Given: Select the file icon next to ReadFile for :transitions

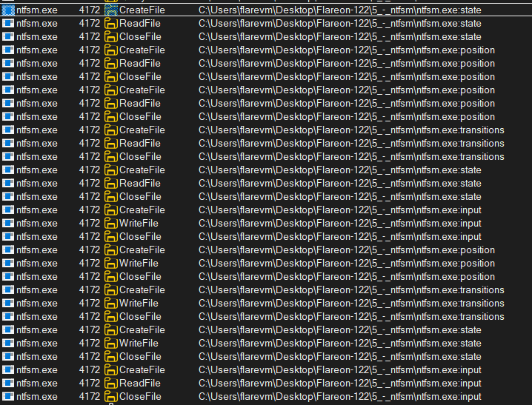Looking at the screenshot, I should tap(111, 144).
